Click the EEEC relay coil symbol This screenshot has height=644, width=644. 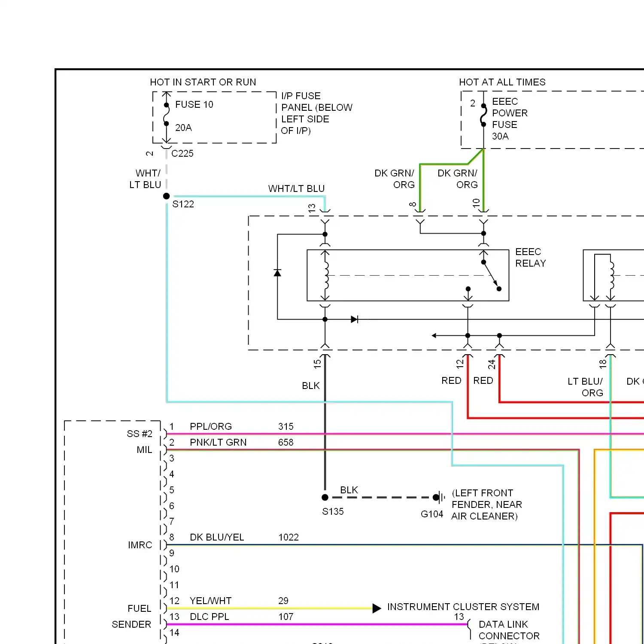point(326,275)
